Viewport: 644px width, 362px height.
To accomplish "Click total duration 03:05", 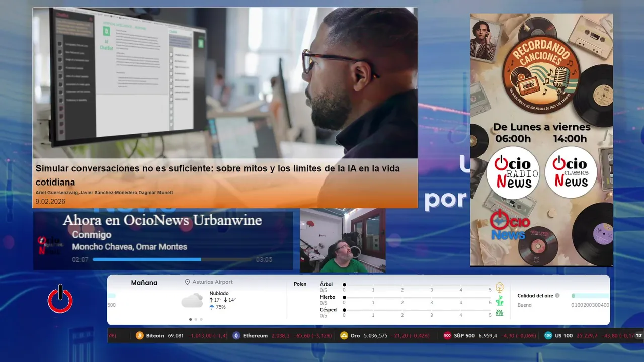I will point(264,260).
